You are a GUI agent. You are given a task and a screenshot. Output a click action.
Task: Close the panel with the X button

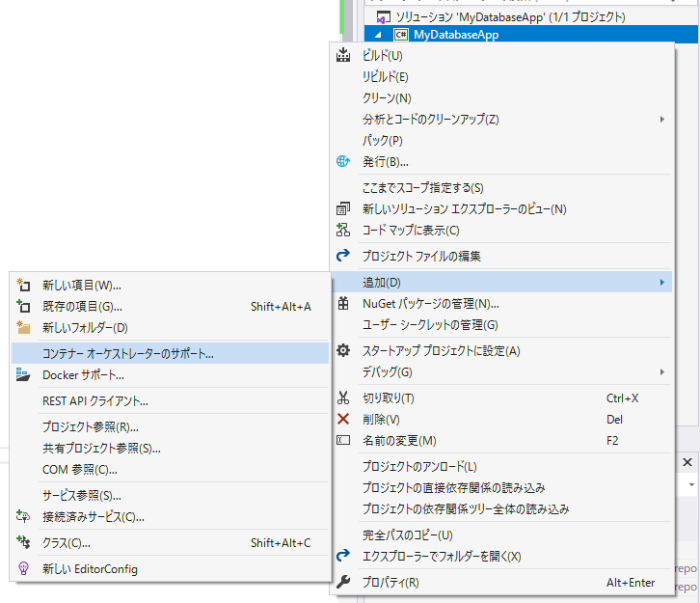click(687, 462)
